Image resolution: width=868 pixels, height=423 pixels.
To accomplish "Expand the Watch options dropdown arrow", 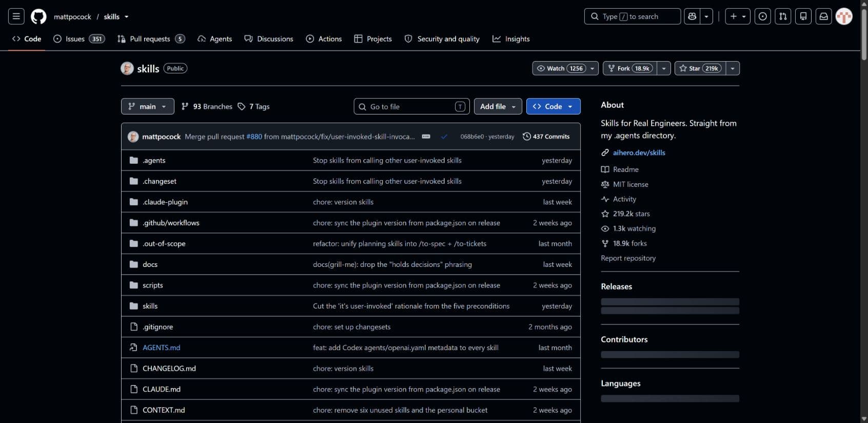I will coord(593,68).
